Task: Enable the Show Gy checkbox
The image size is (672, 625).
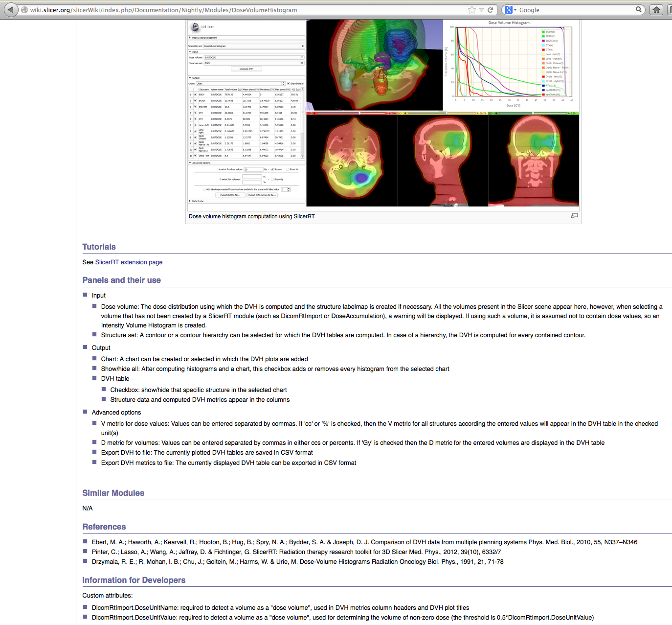Action: pyautogui.click(x=272, y=180)
